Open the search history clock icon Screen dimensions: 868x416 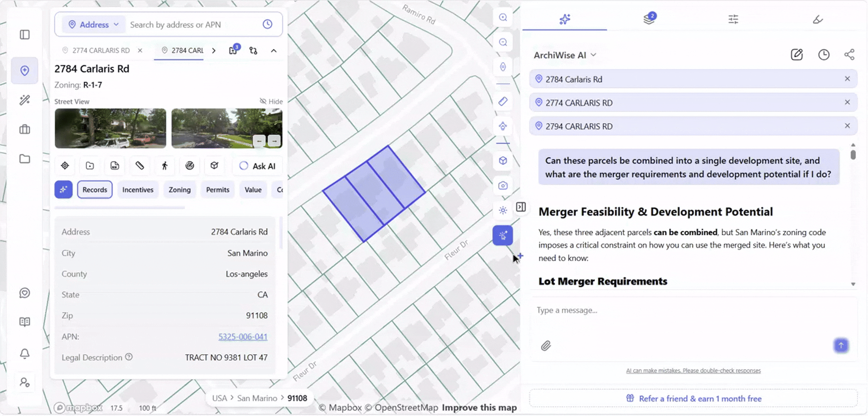268,24
